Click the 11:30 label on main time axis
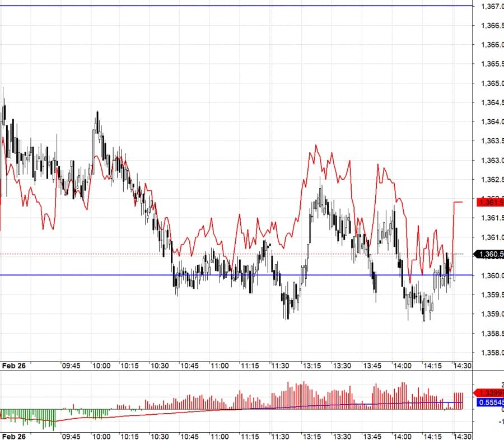The width and height of the screenshot is (504, 440). point(280,366)
